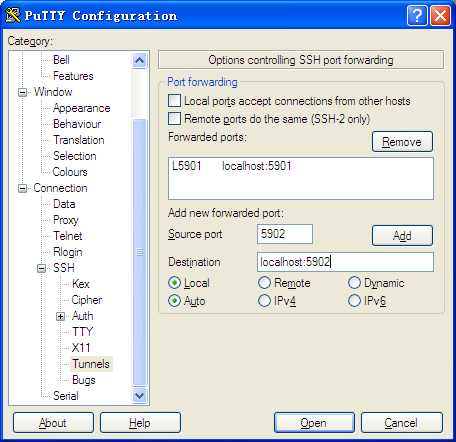The height and width of the screenshot is (442, 456).
Task: Click the Open button to start session
Action: (314, 423)
